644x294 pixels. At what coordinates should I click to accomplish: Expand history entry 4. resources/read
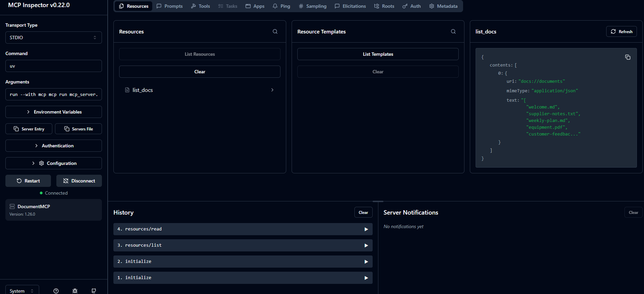(x=243, y=229)
